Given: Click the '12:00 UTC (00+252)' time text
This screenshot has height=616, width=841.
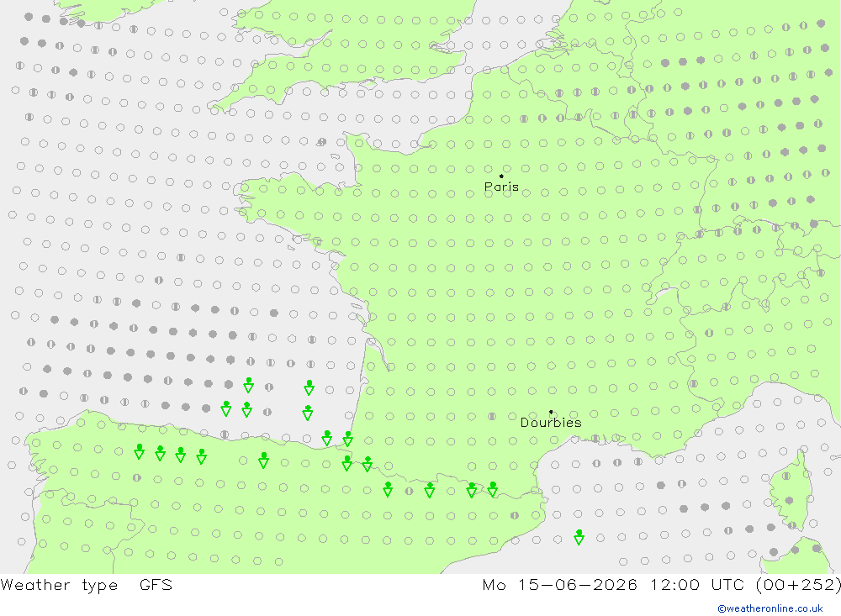Looking at the screenshot, I should click(x=745, y=585).
